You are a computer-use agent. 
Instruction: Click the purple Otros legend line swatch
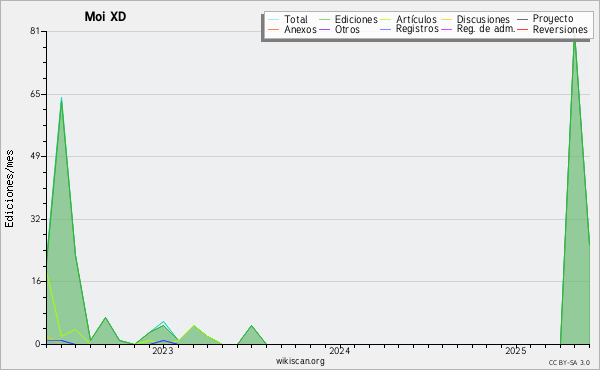click(324, 29)
